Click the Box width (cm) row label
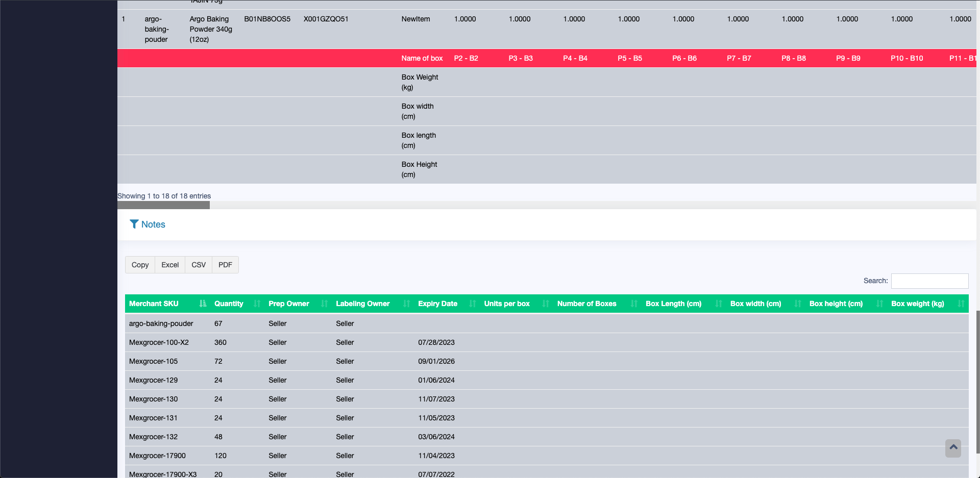The height and width of the screenshot is (478, 980). pos(418,111)
